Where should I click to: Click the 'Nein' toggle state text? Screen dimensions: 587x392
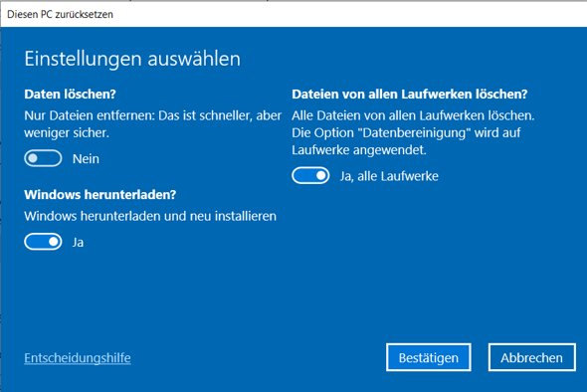(x=86, y=159)
